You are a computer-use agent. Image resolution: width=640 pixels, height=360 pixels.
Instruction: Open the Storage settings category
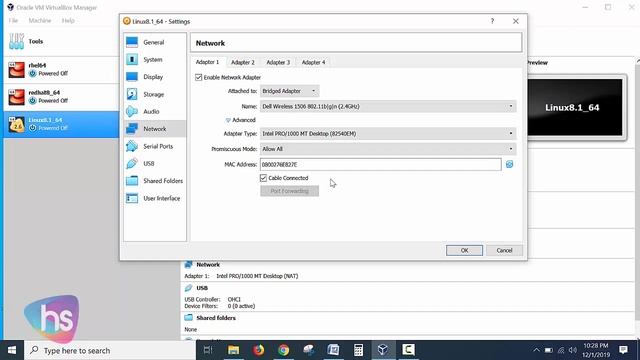[x=155, y=94]
